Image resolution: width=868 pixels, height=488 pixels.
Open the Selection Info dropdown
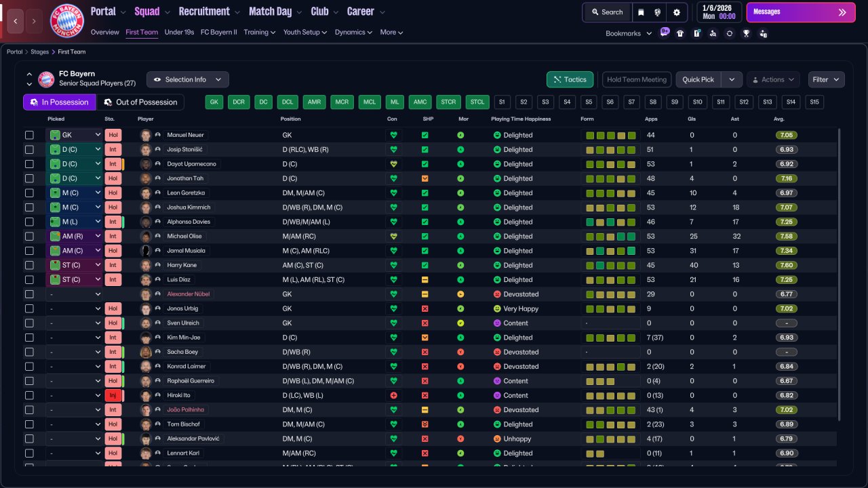tap(188, 79)
